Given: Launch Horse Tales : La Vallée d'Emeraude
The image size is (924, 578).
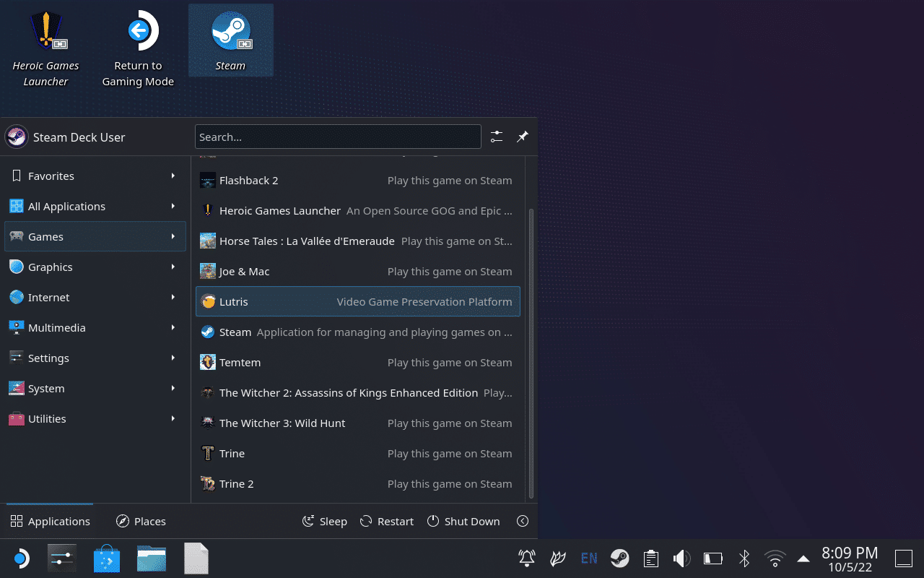Looking at the screenshot, I should point(358,241).
